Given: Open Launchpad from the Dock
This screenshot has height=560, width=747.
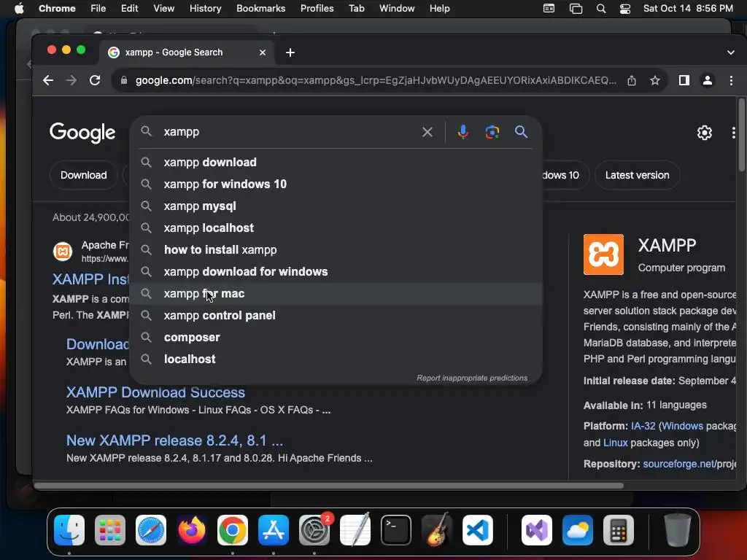Looking at the screenshot, I should point(110,530).
